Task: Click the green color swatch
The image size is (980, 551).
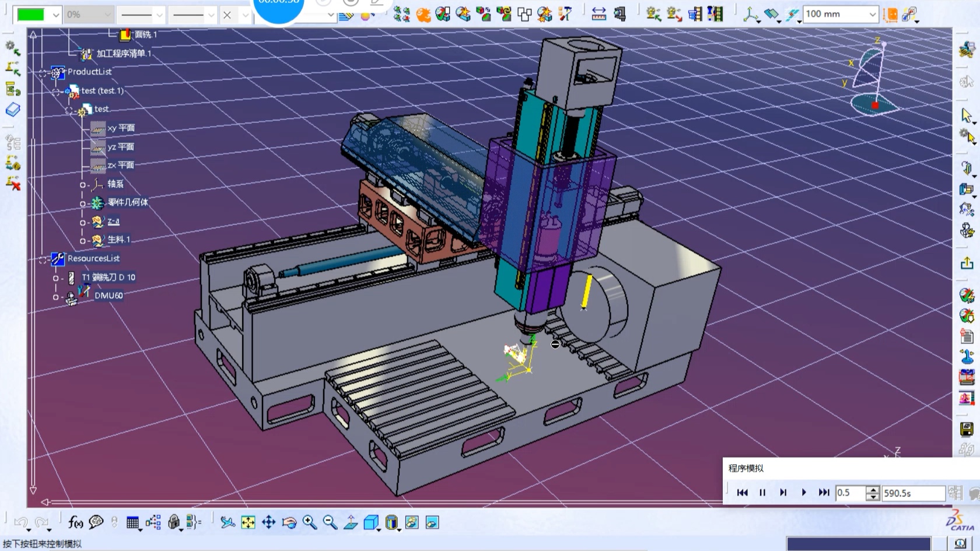Action: pos(31,15)
